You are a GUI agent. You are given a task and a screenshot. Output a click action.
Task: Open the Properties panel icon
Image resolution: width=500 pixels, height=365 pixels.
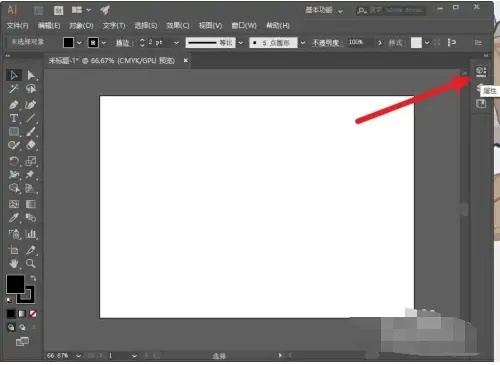click(x=481, y=71)
